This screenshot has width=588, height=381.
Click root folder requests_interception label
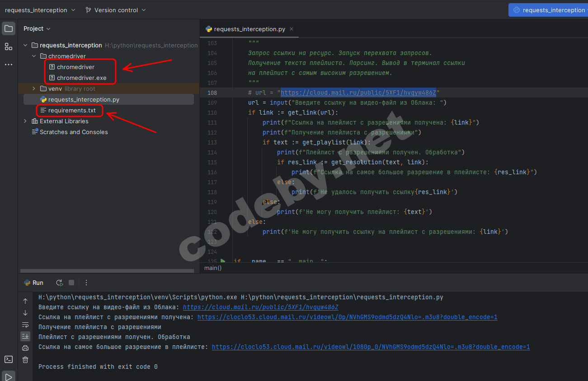71,45
